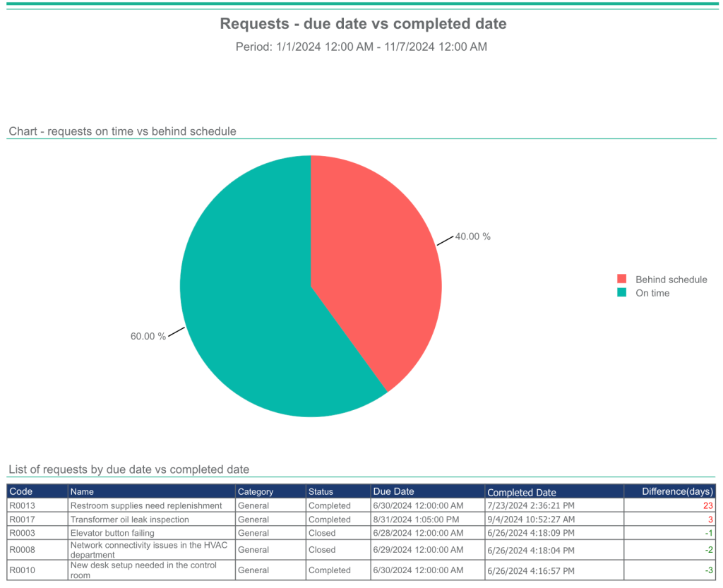Toggle the On time legend entry
The image size is (723, 588).
pyautogui.click(x=654, y=293)
